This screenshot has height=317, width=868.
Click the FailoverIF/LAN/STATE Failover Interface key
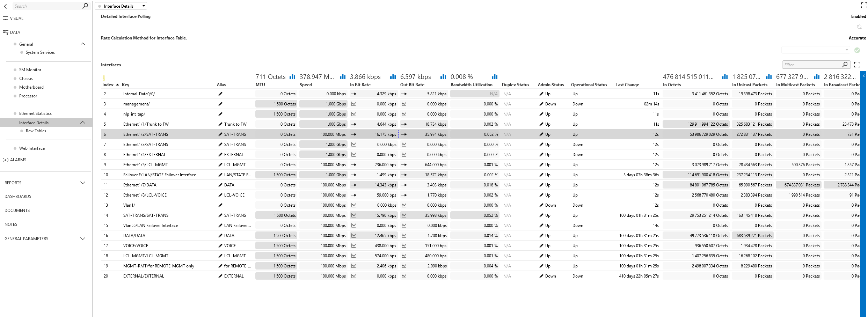[159, 175]
